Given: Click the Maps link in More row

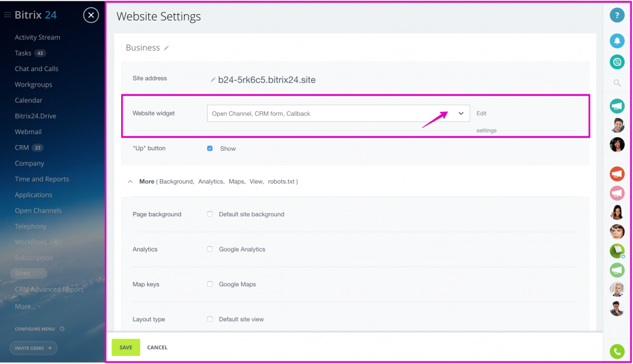Looking at the screenshot, I should click(x=237, y=182).
